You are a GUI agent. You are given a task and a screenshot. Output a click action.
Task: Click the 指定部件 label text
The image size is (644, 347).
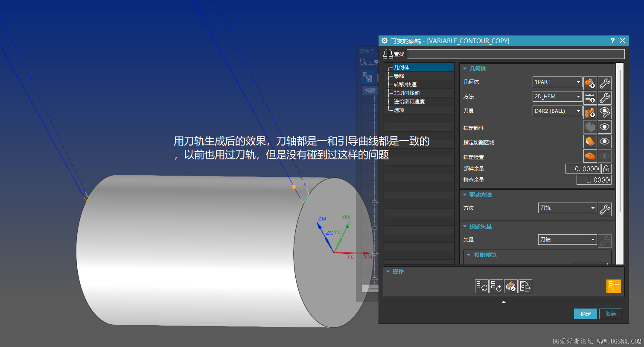coord(474,128)
